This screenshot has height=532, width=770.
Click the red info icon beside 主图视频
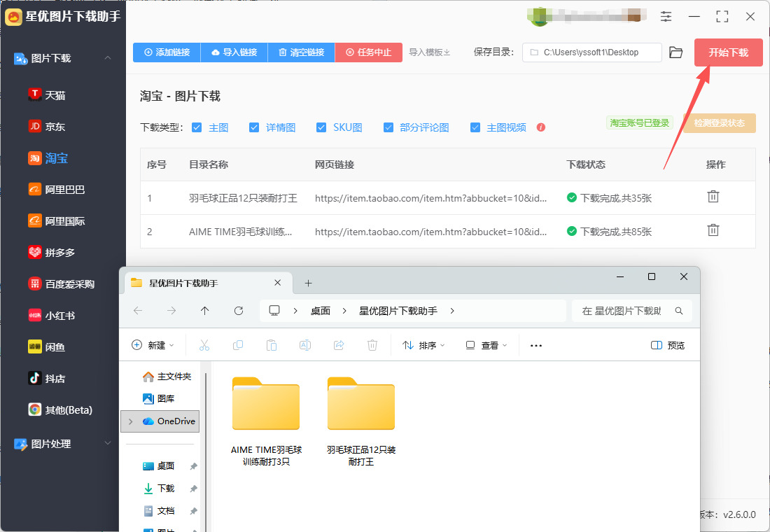pos(540,127)
